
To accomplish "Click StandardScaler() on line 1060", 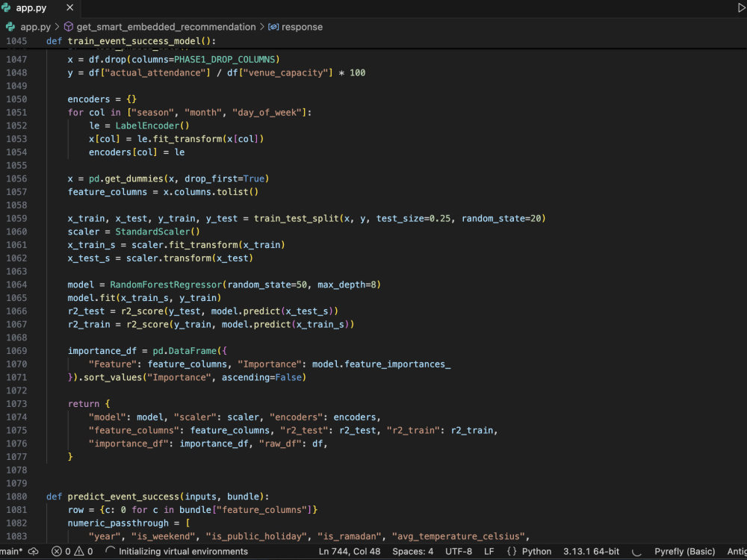I will tap(158, 232).
